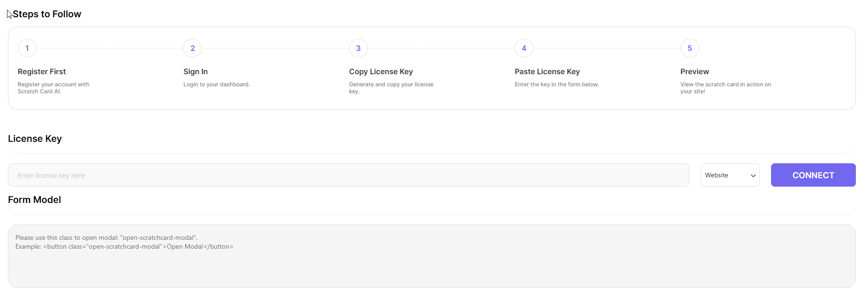The image size is (868, 293).
Task: Click the 'Form Model' heading
Action: click(x=34, y=200)
